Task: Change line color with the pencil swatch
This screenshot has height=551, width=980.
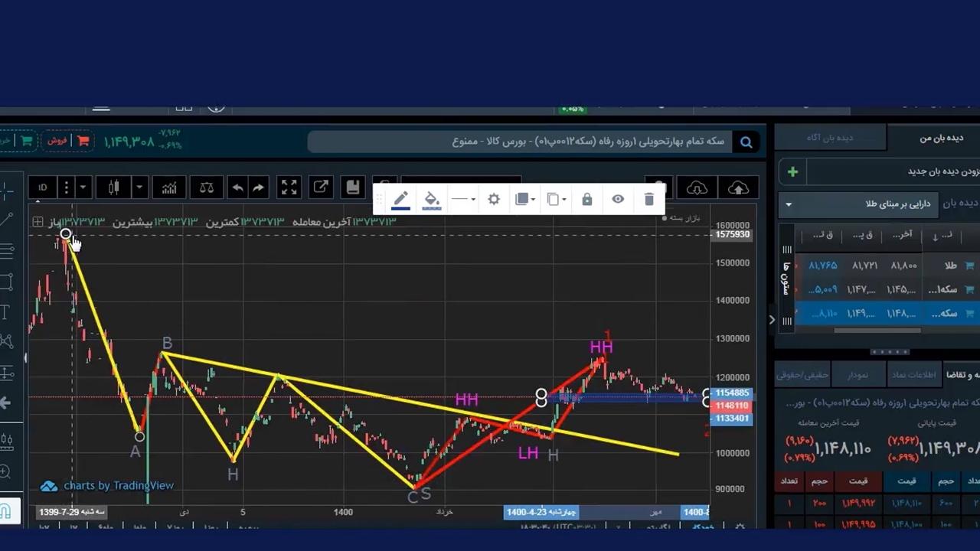Action: (x=400, y=199)
